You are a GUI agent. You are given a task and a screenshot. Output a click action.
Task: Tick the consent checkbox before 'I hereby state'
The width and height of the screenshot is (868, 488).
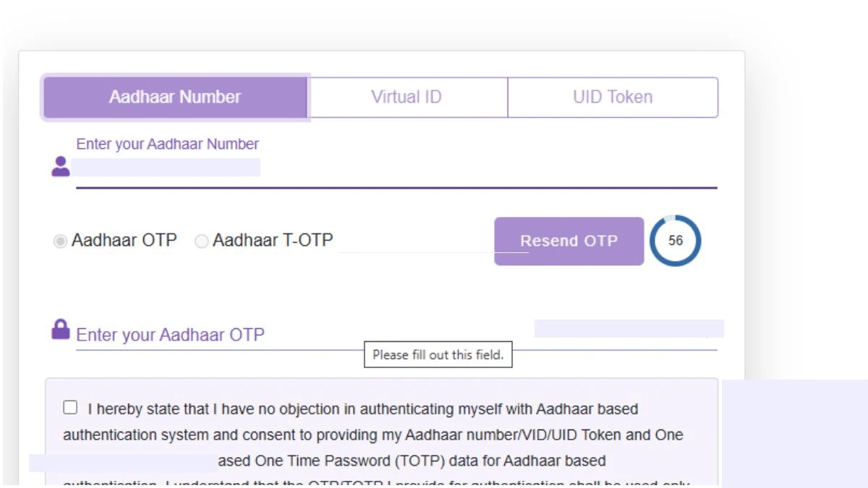(x=70, y=408)
